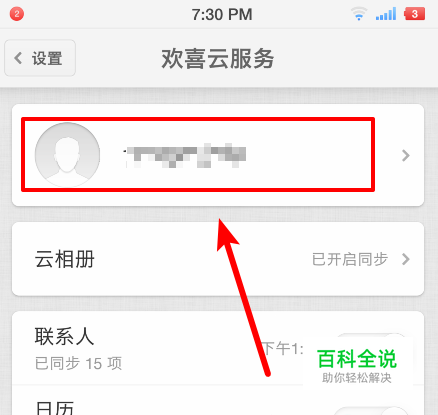Screen dimensions: 438x415
Task: Tap the 7:30 PM clock display
Action: (222, 15)
